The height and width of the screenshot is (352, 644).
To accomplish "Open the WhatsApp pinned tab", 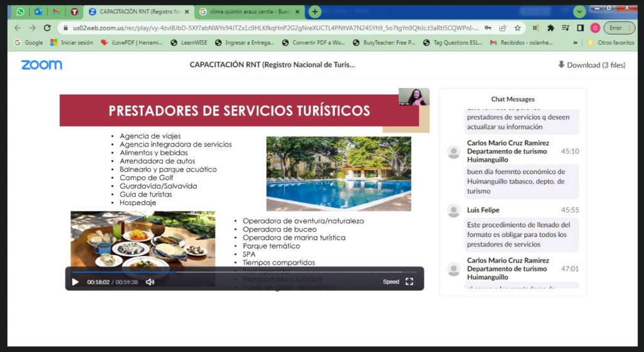I will pos(20,12).
